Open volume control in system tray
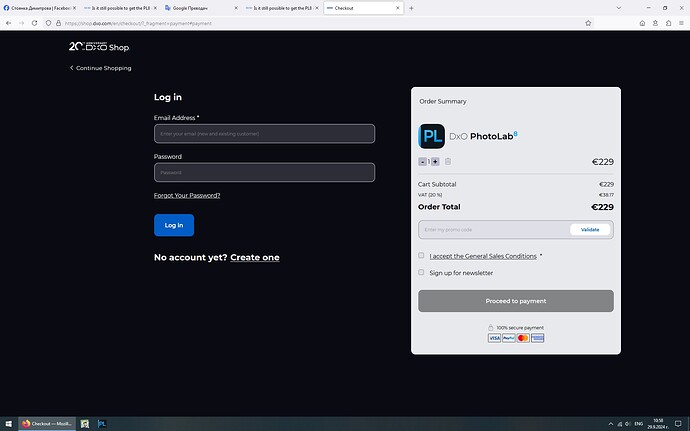 point(628,424)
